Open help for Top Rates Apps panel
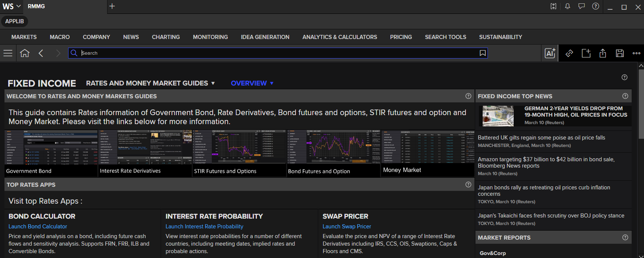Image resolution: width=644 pixels, height=258 pixels. coord(468,184)
